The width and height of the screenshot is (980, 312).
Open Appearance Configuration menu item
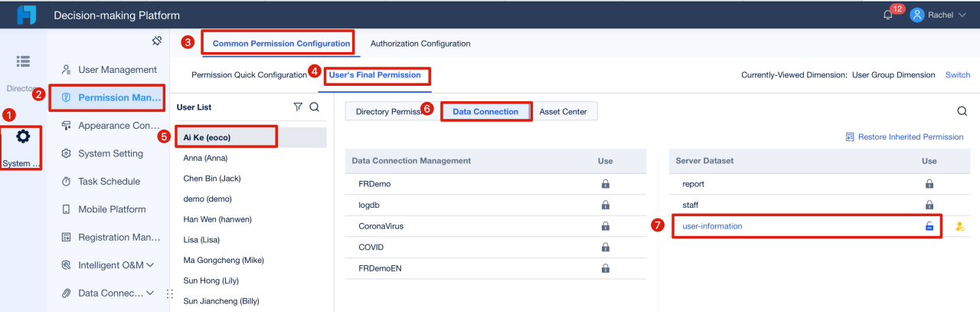[x=119, y=126]
